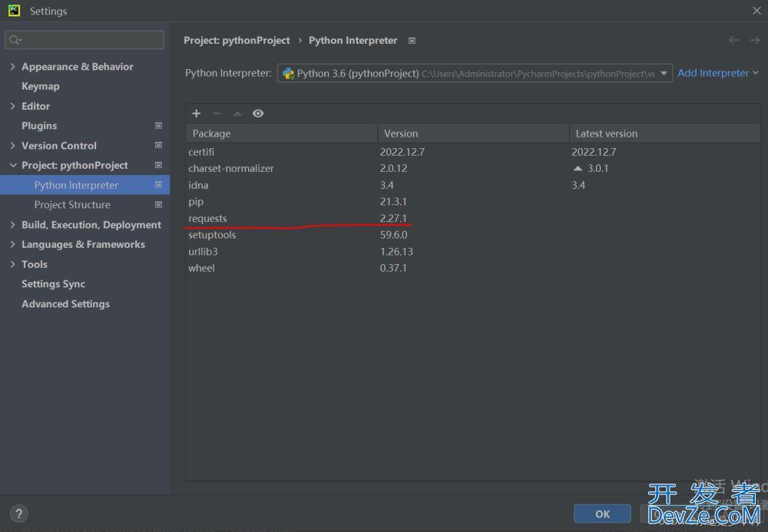Click the search magnifier icon
The image size is (768, 532).
(15, 40)
